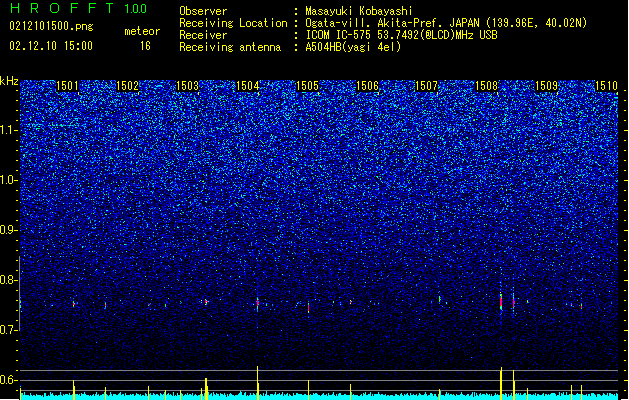Click the 1508 time marker
Image resolution: width=629 pixels, height=400 pixels.
(486, 85)
